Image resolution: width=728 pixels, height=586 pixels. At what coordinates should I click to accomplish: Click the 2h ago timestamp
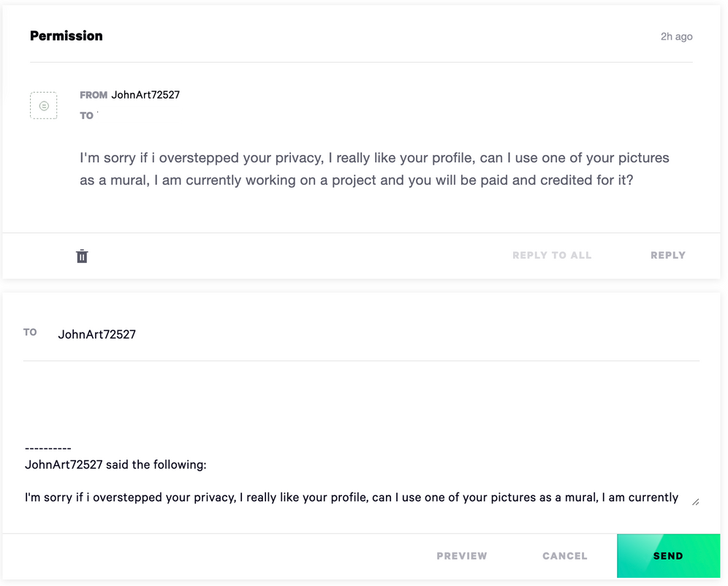[x=675, y=36]
